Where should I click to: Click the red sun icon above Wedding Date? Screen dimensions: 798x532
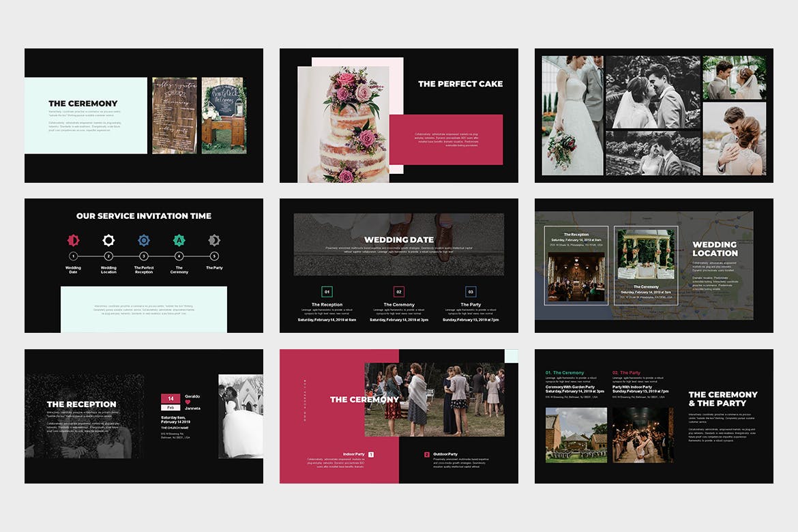73,240
